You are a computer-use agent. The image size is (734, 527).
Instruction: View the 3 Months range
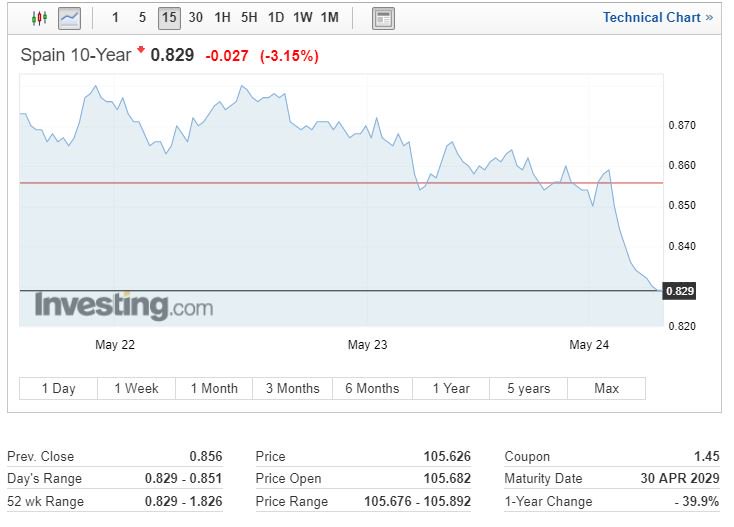point(293,388)
